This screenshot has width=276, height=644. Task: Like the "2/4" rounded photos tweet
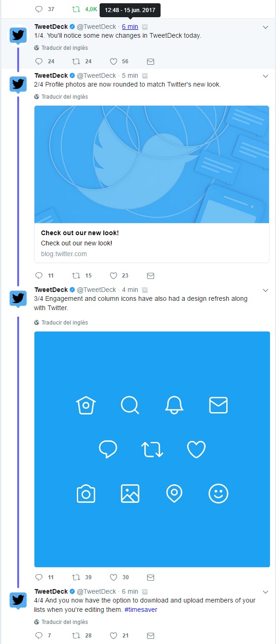[113, 275]
